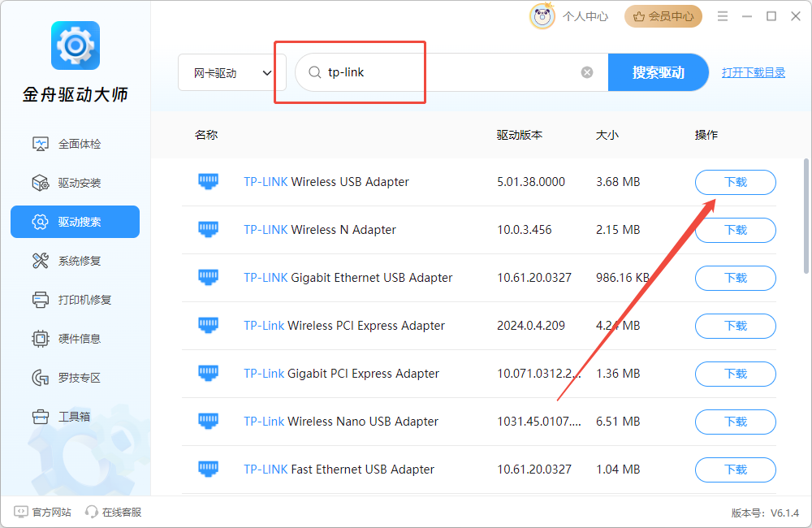Open the 打开下载目录 download folder link

coord(754,72)
